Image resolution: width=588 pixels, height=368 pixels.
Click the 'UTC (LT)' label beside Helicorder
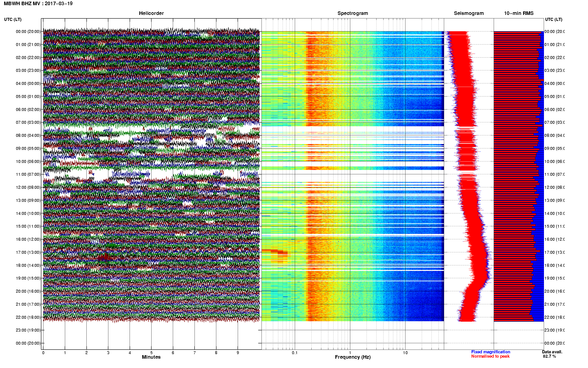pyautogui.click(x=13, y=19)
